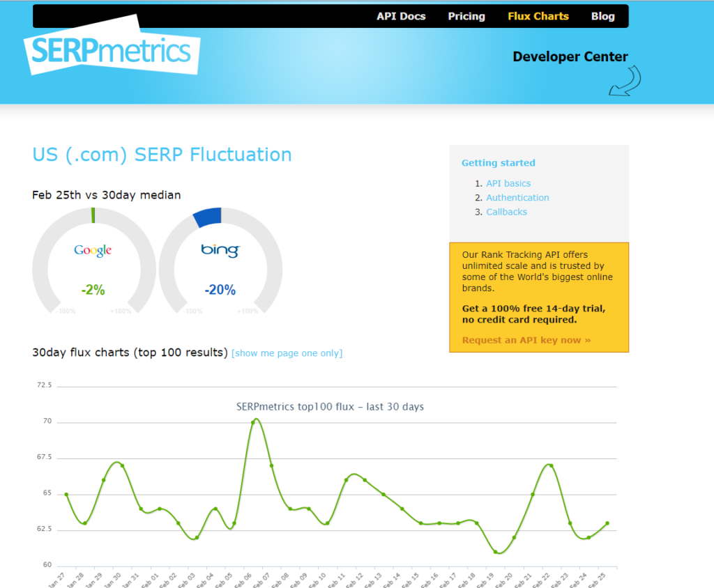Click the Developer Center arrow icon

tap(625, 81)
